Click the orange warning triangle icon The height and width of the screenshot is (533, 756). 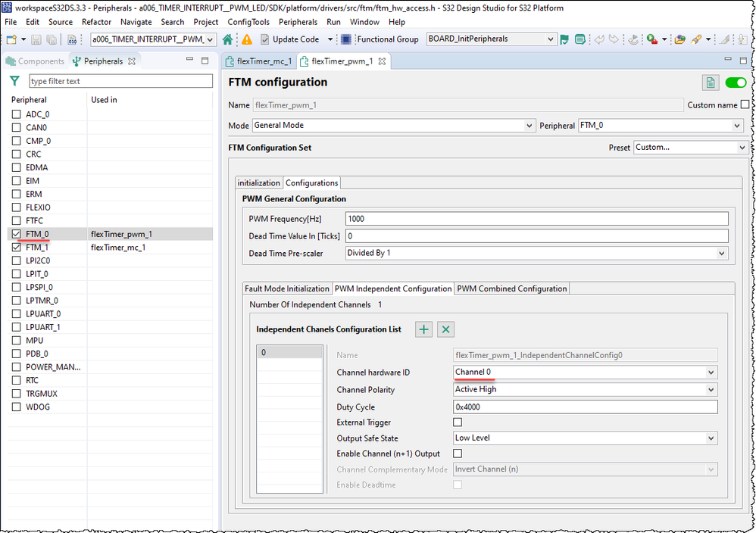(x=247, y=39)
